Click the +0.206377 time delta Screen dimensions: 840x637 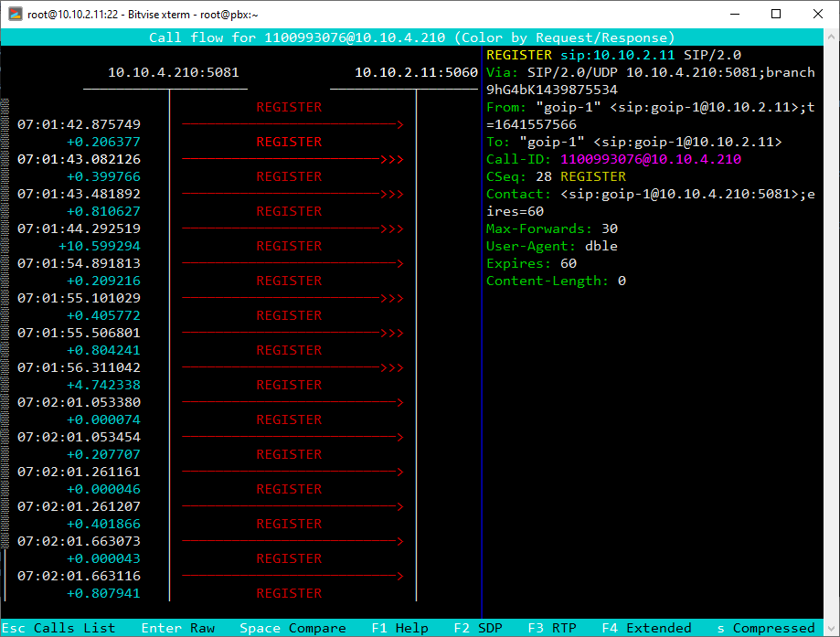coord(103,142)
